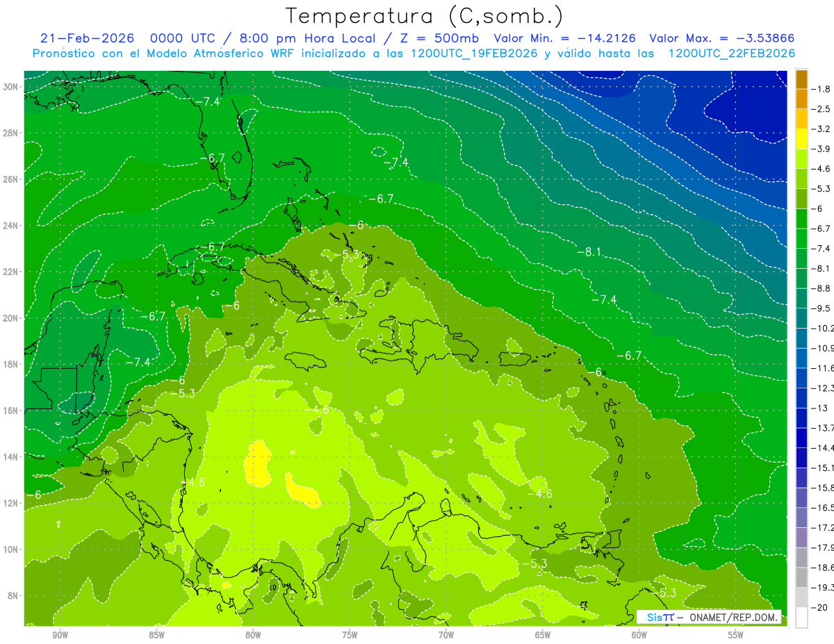Click gray color bar segment between -18.6 and -19.3

pos(801,577)
